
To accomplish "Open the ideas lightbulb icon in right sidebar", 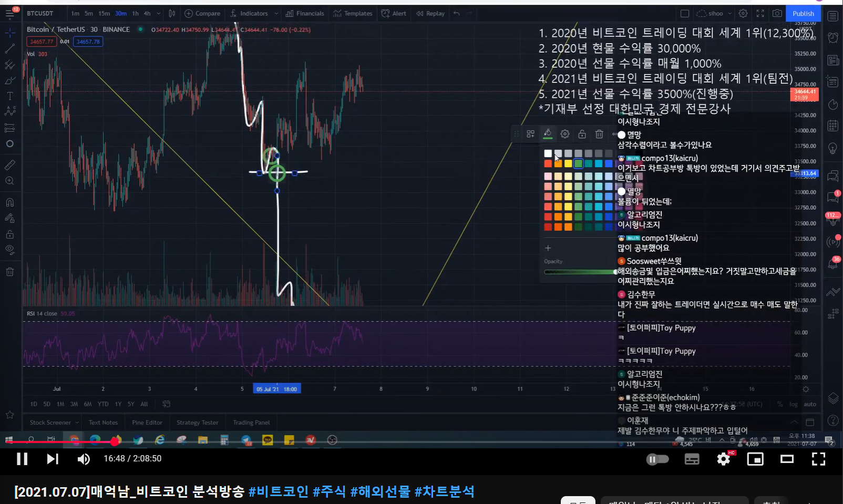I will [x=833, y=149].
